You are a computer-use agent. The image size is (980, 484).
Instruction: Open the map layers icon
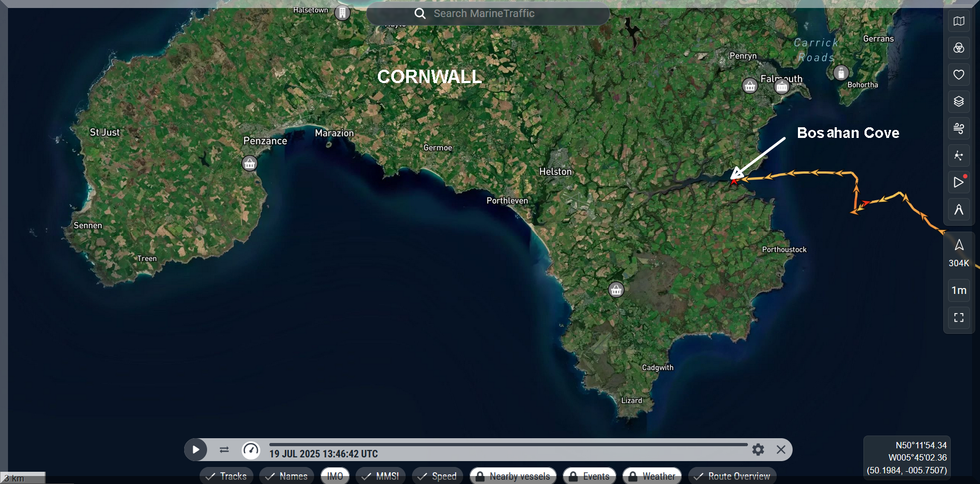point(959,102)
